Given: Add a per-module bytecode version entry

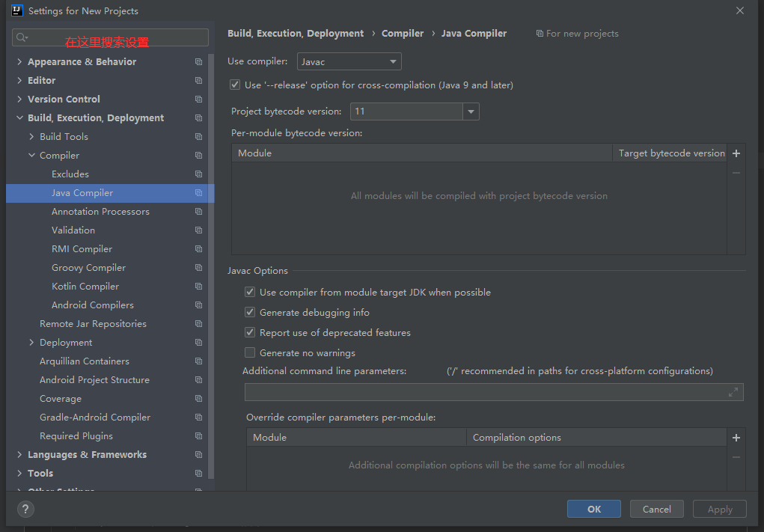Looking at the screenshot, I should point(736,153).
